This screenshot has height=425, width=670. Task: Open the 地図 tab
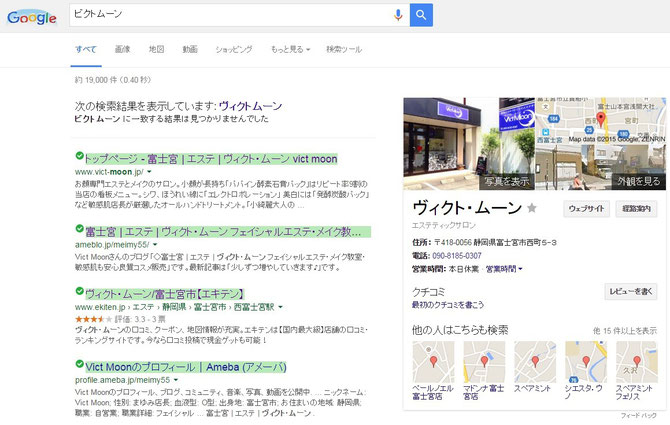pyautogui.click(x=156, y=49)
